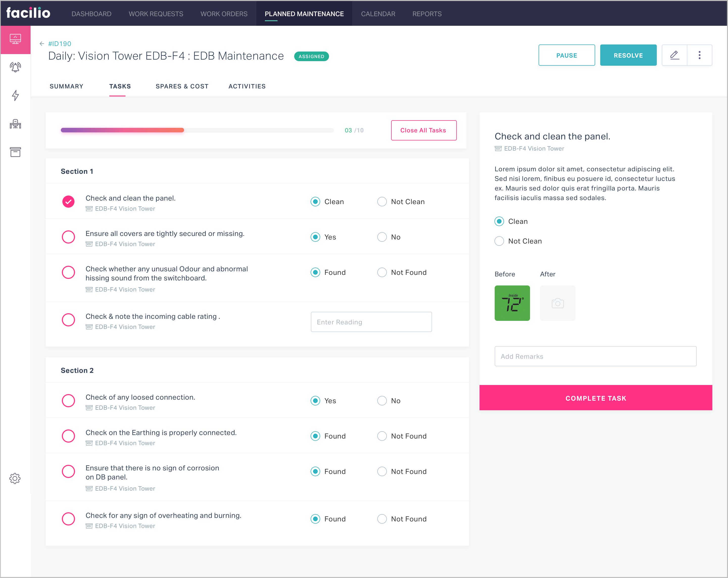728x578 pixels.
Task: Mark 'Check of any loosed connection' task complete
Action: tap(68, 401)
